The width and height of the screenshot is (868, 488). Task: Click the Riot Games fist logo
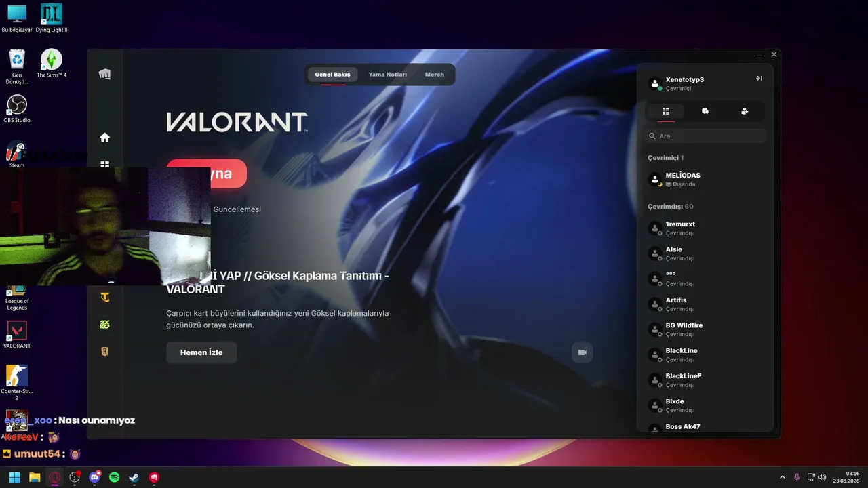pyautogui.click(x=104, y=74)
